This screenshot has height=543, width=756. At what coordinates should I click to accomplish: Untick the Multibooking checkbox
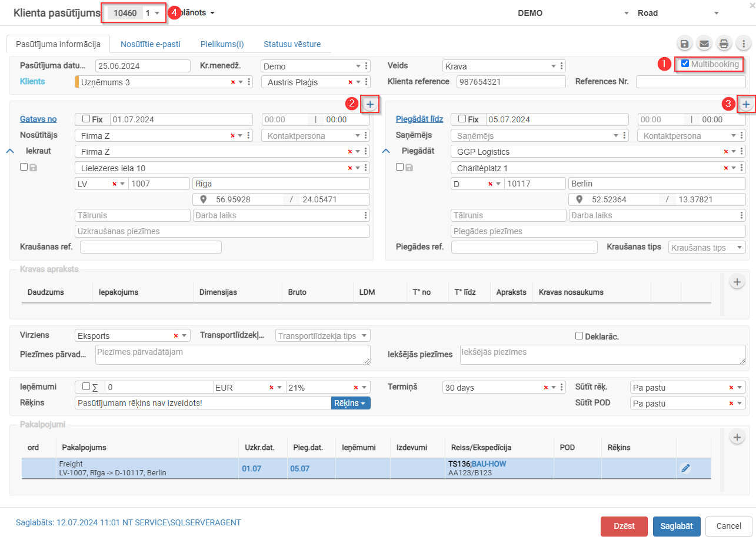point(685,64)
